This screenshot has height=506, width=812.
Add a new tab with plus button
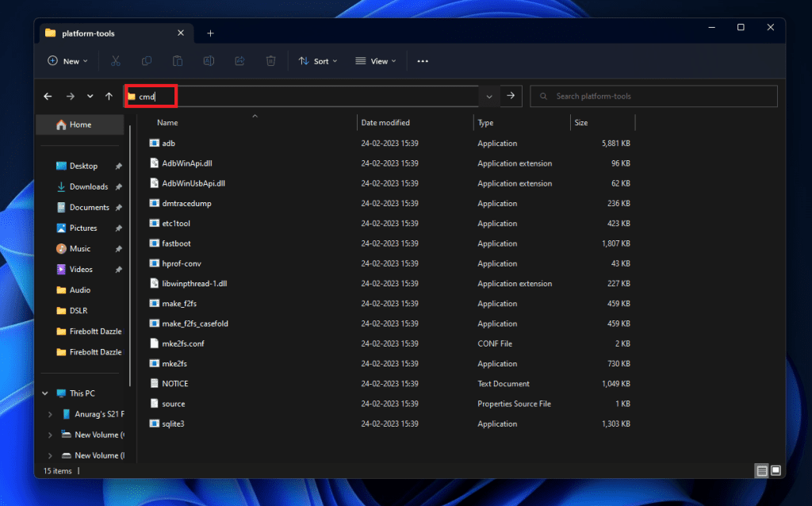pos(210,33)
